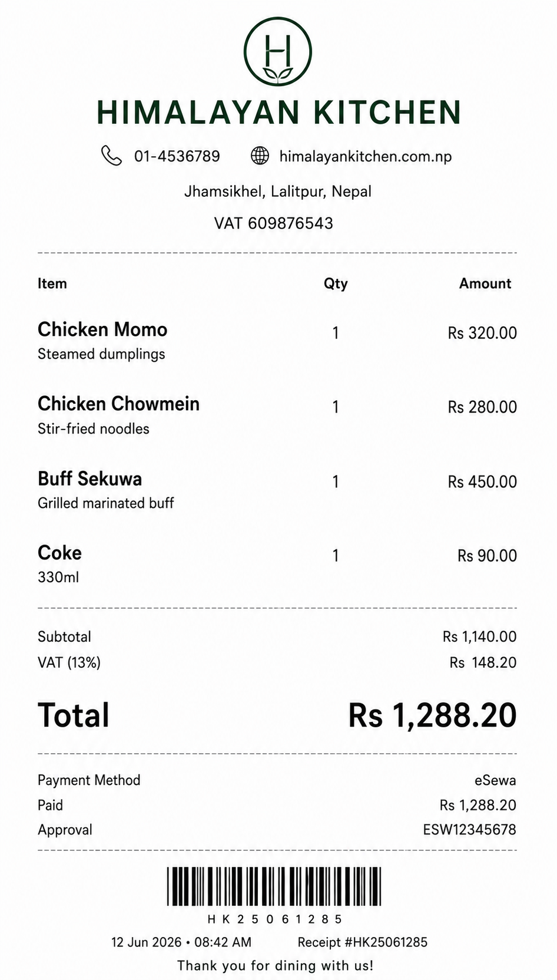Click the HIMALAYAN KITCHEN title
The width and height of the screenshot is (557, 980).
[x=278, y=113]
